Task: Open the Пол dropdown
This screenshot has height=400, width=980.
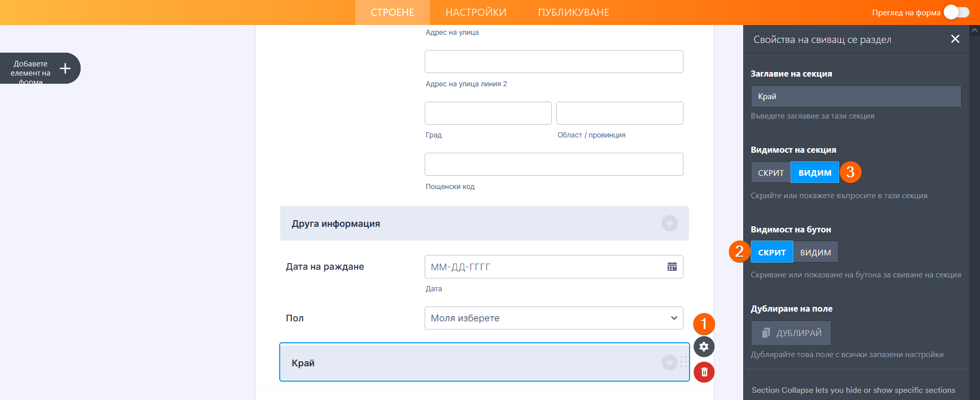Action: (554, 318)
